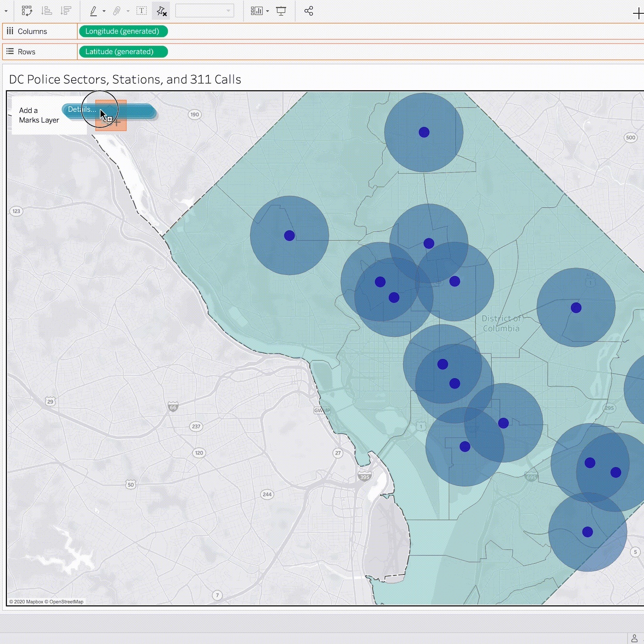Screen dimensions: 644x644
Task: Select the Longitude (generated) pill
Action: point(122,31)
